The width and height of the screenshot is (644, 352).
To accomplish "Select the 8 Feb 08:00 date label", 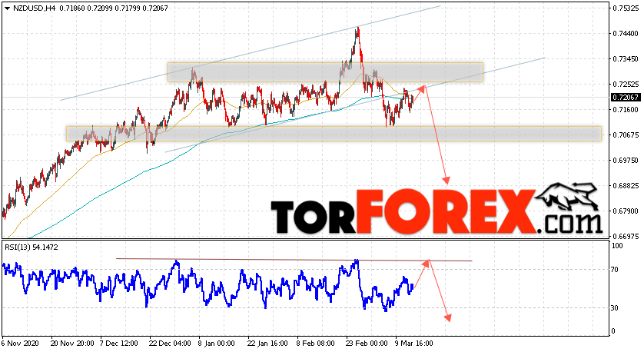I will point(315,344).
